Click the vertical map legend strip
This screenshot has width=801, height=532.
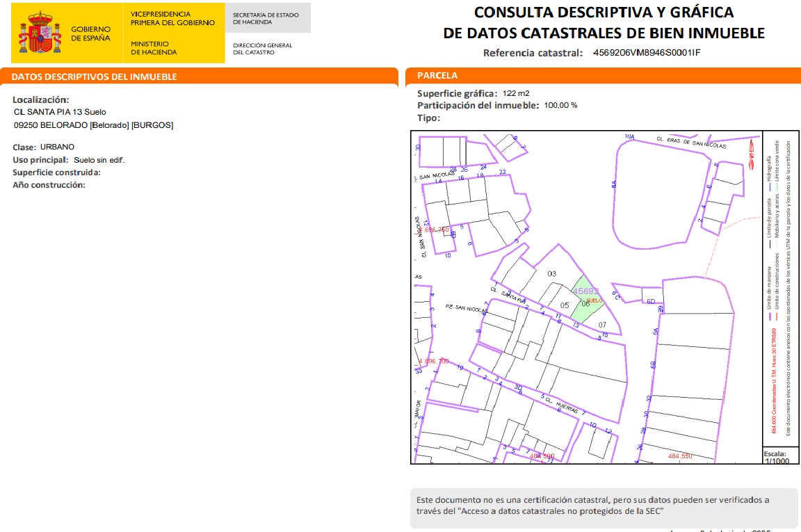tap(781, 289)
